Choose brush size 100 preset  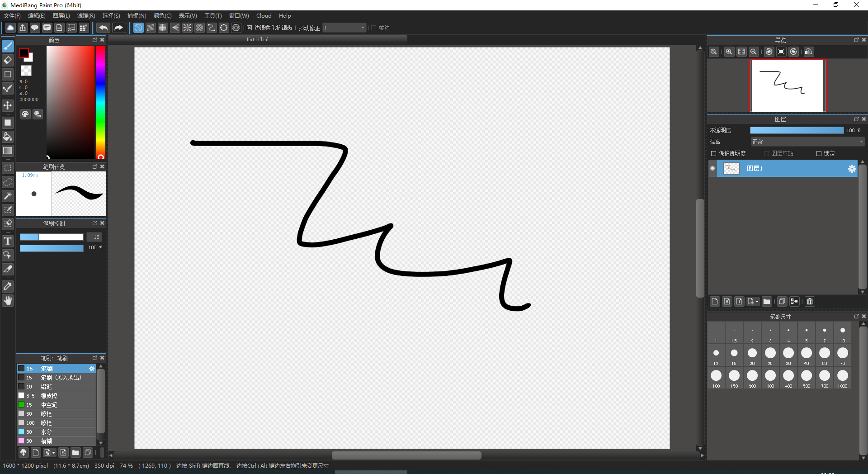coord(716,378)
